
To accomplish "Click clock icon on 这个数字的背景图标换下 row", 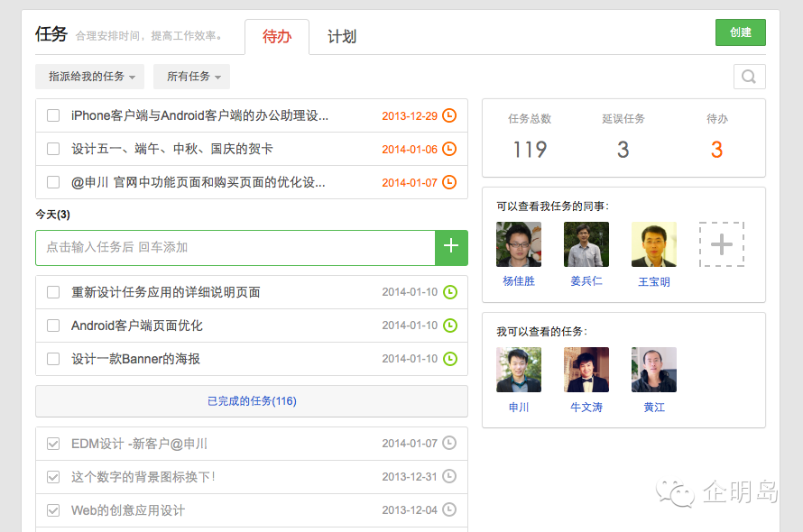I will [x=449, y=476].
